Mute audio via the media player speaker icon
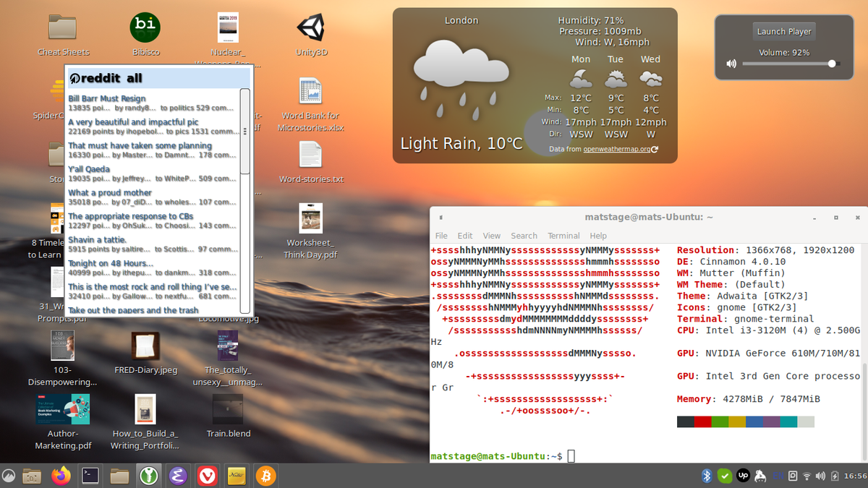The height and width of the screenshot is (488, 868). [x=731, y=64]
